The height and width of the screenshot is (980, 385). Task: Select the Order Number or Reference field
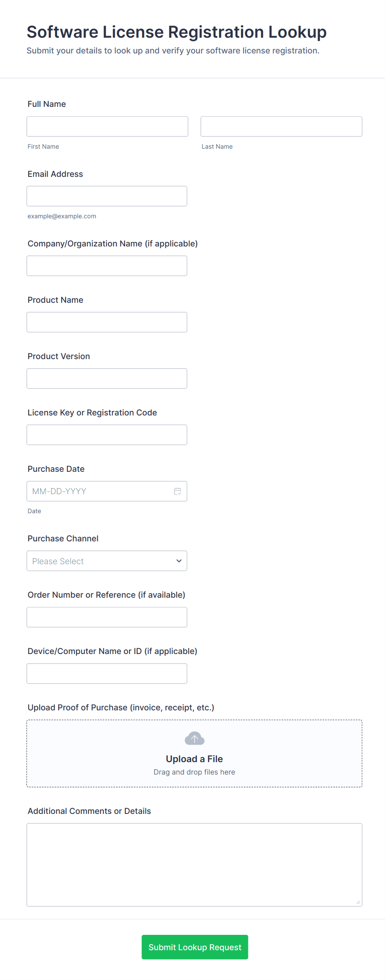pos(106,617)
